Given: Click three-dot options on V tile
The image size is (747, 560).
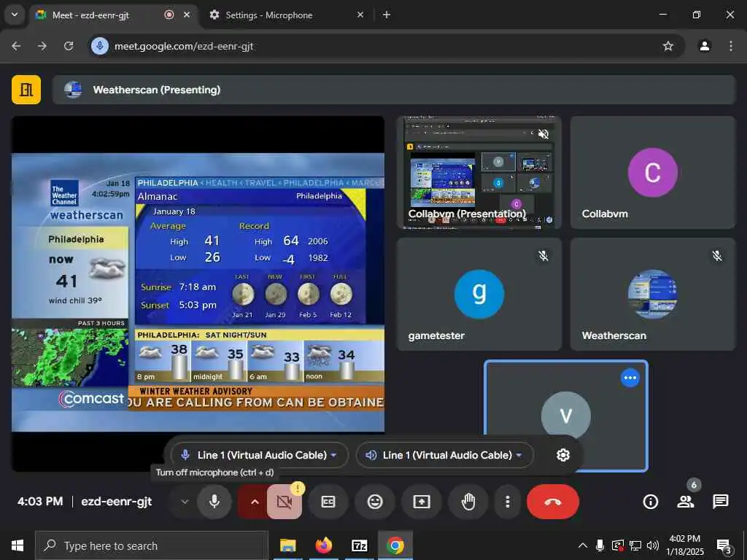Looking at the screenshot, I should point(630,378).
